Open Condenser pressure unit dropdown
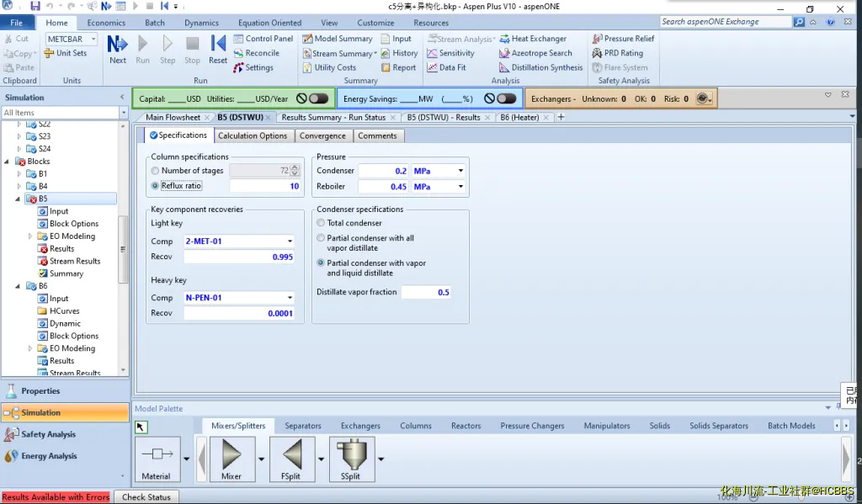862x504 pixels. coord(460,171)
